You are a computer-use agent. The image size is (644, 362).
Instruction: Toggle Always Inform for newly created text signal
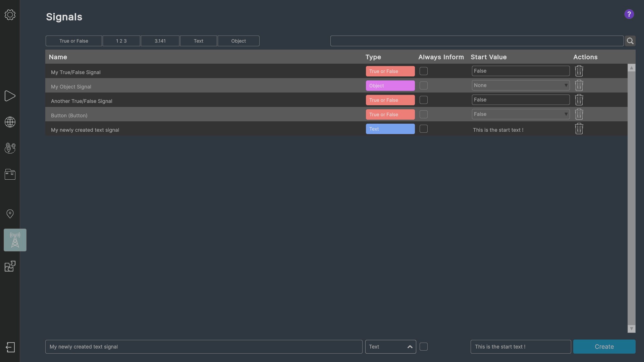tap(424, 129)
